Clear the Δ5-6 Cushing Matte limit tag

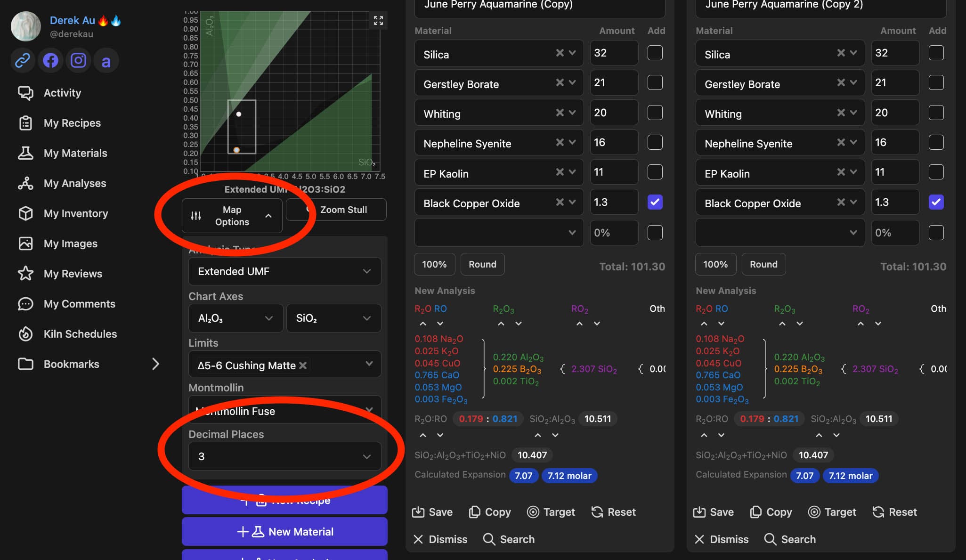point(303,365)
